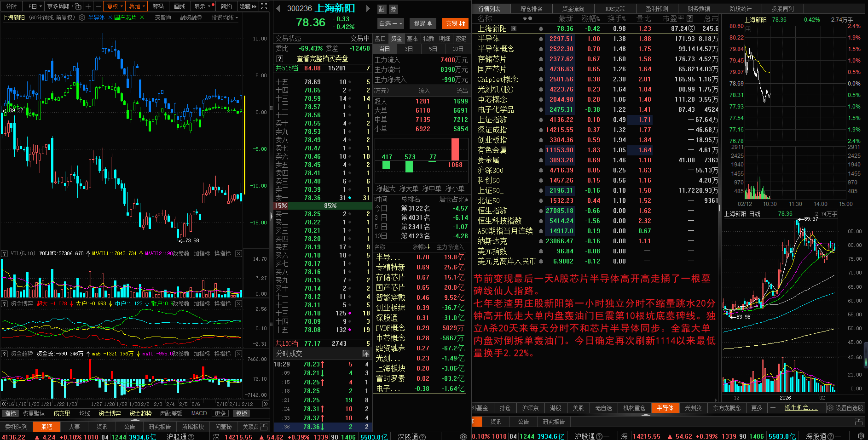
Task: Open 设置均线 dropdown
Action: pyautogui.click(x=225, y=17)
